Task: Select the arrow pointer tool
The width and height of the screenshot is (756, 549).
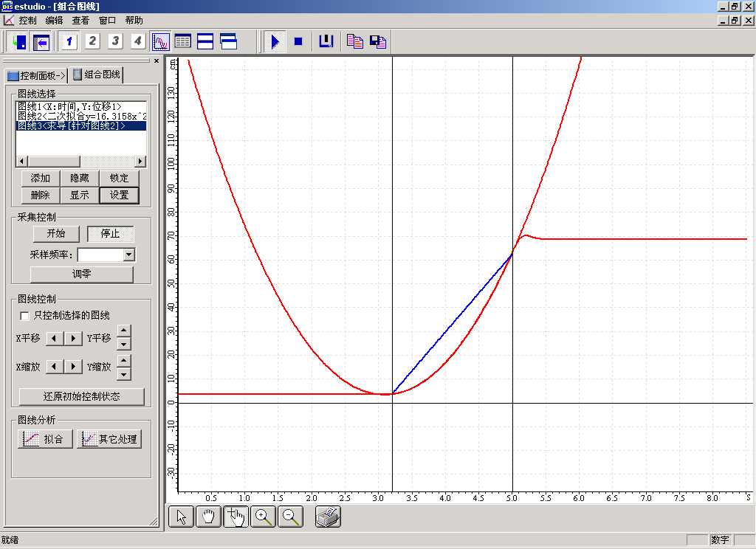Action: click(181, 517)
